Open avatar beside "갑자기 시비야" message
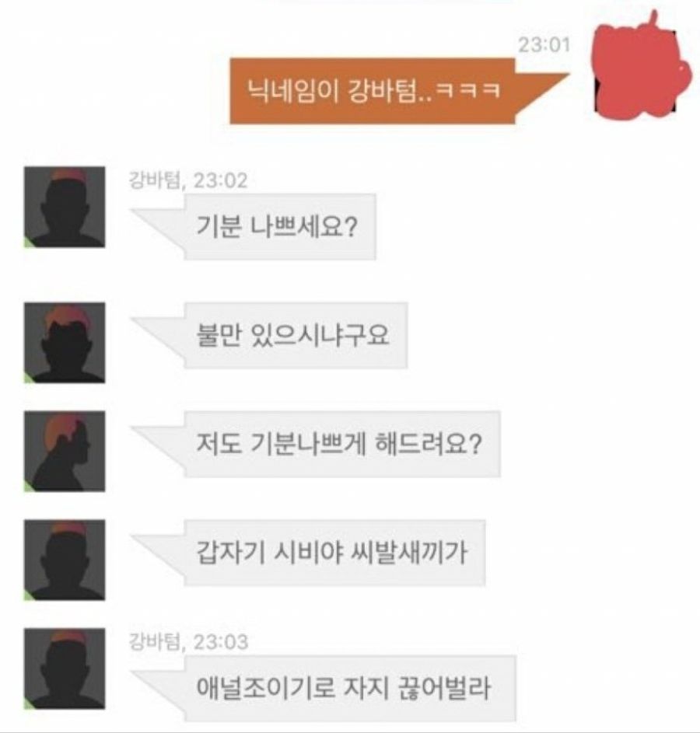Viewport: 700px width, 733px height. (x=65, y=560)
